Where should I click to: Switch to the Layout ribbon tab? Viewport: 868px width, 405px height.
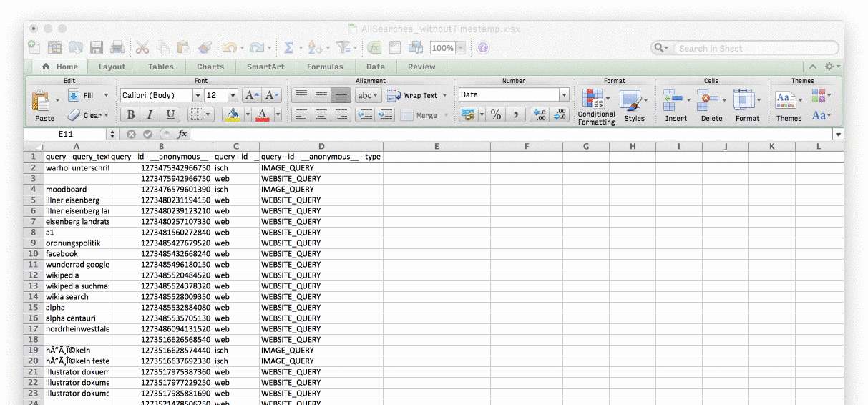click(x=112, y=67)
